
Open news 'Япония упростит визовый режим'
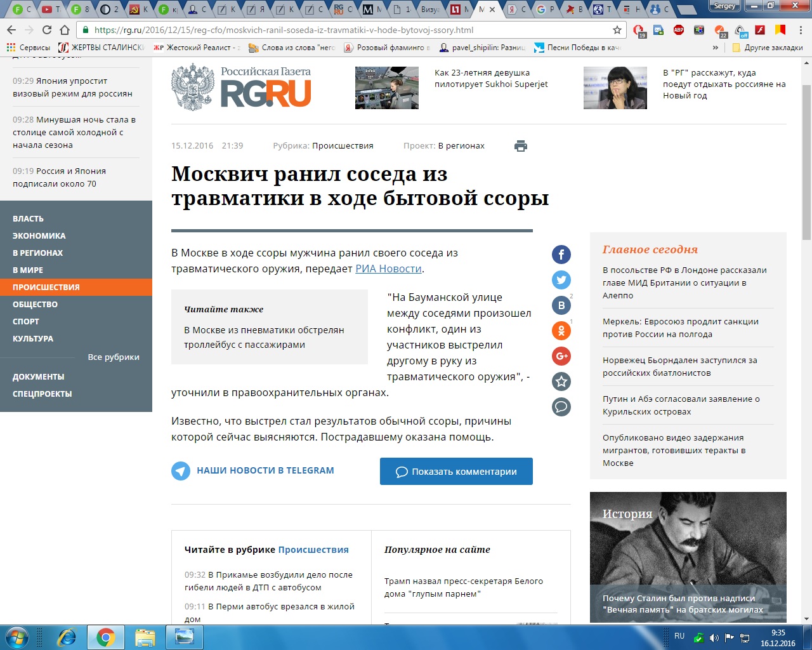pyautogui.click(x=72, y=87)
